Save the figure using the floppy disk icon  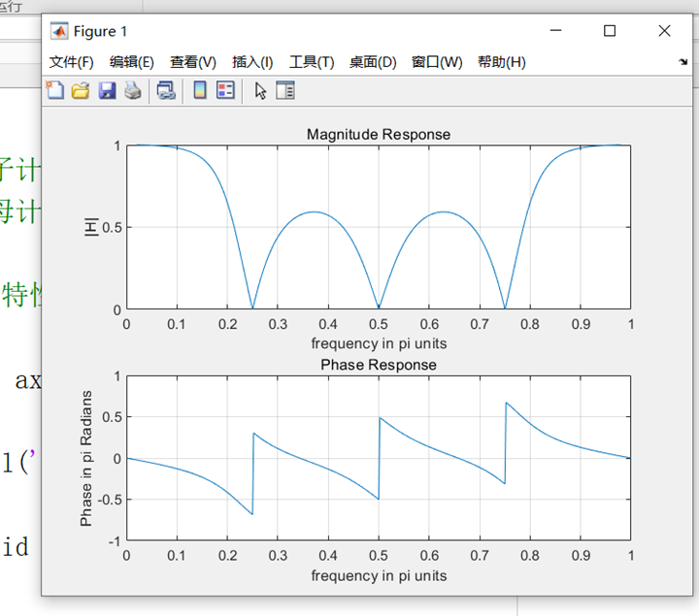coord(107,90)
